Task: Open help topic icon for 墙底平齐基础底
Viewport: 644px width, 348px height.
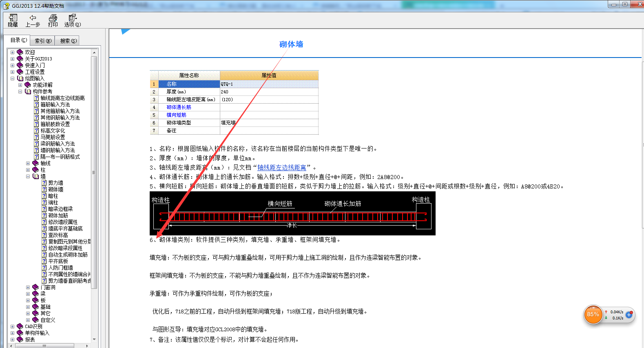Action: click(44, 228)
